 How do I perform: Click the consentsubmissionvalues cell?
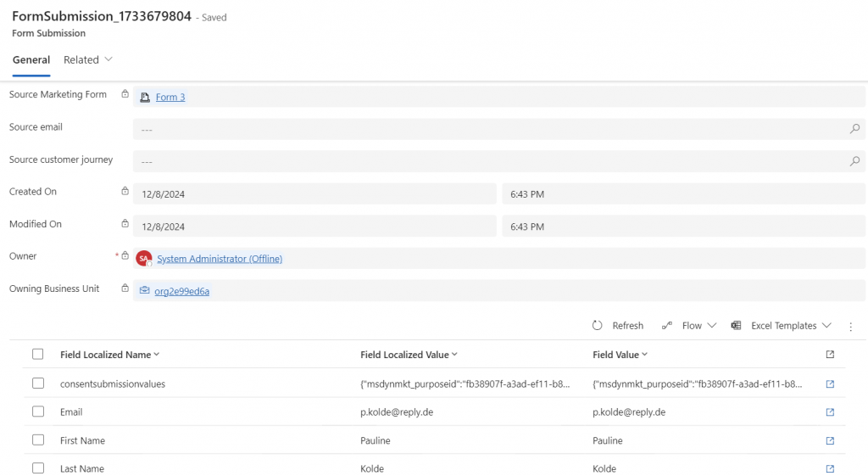point(113,384)
